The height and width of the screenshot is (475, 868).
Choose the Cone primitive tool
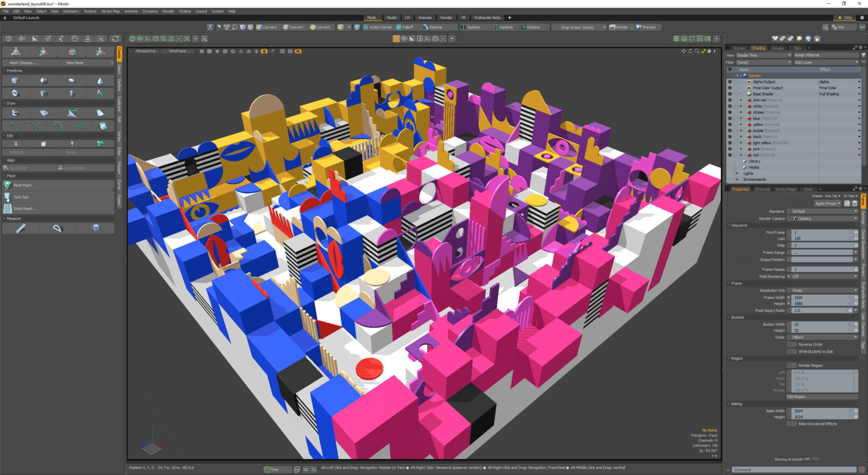click(100, 81)
